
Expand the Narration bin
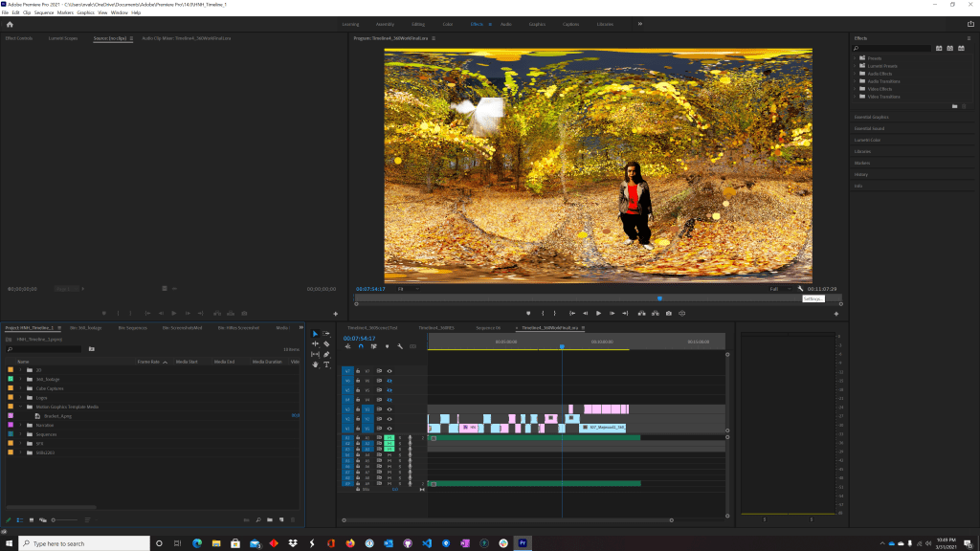point(20,425)
